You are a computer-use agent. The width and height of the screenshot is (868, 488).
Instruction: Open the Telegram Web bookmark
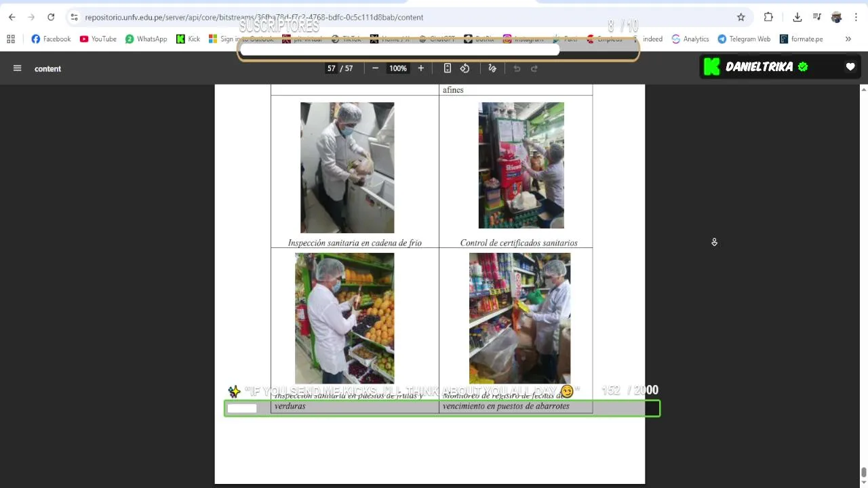coord(744,39)
